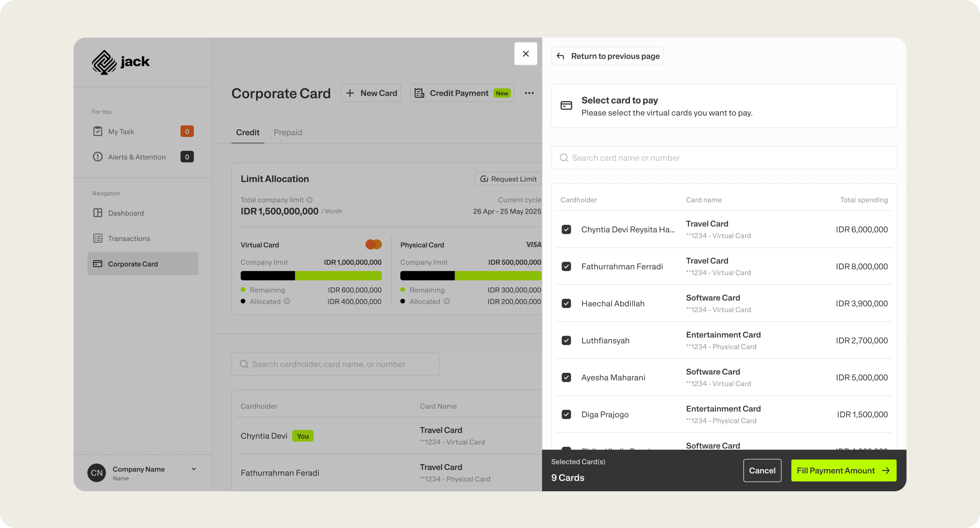Screen dimensions: 980x528
Task: Click the three-dot more options icon
Action: (529, 93)
